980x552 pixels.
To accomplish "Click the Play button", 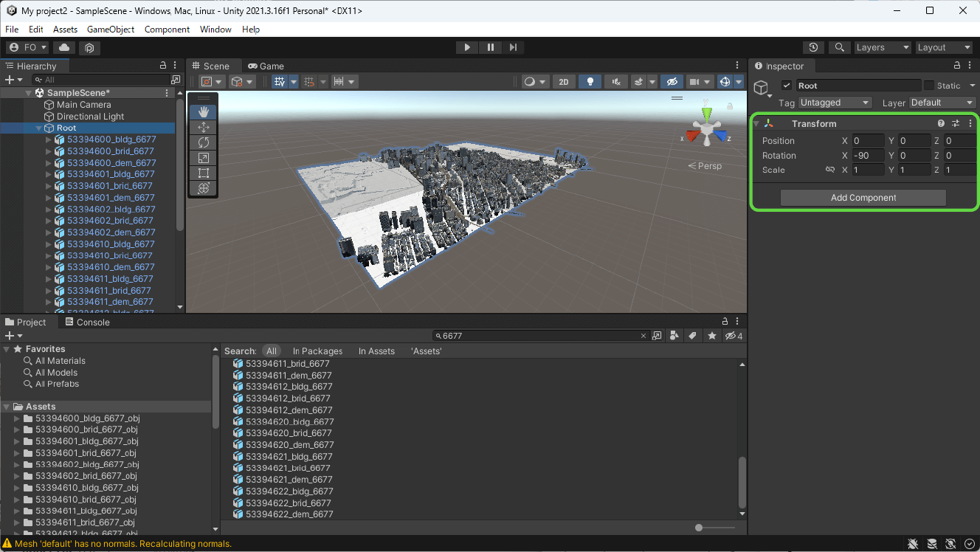I will 466,47.
